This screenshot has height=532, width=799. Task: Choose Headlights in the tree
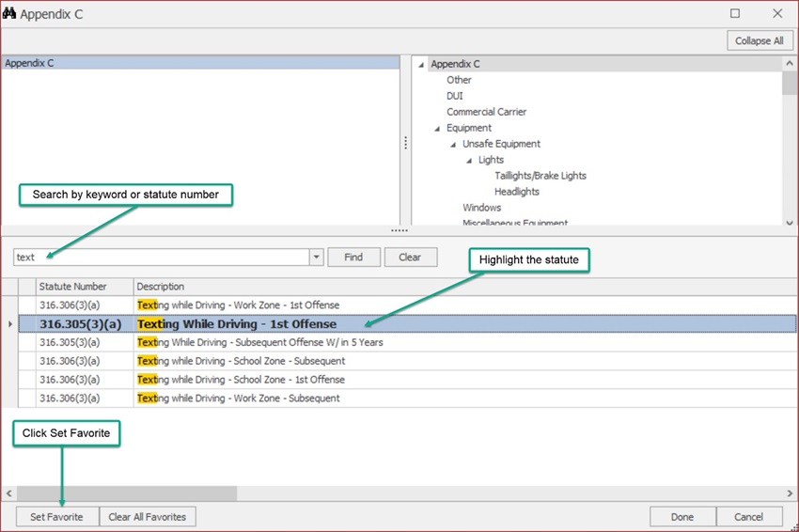516,192
